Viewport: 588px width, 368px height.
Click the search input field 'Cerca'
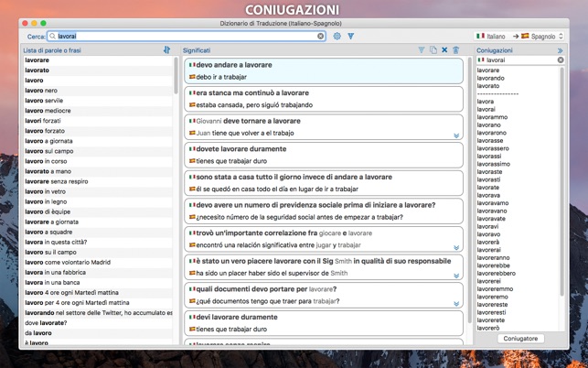[183, 37]
